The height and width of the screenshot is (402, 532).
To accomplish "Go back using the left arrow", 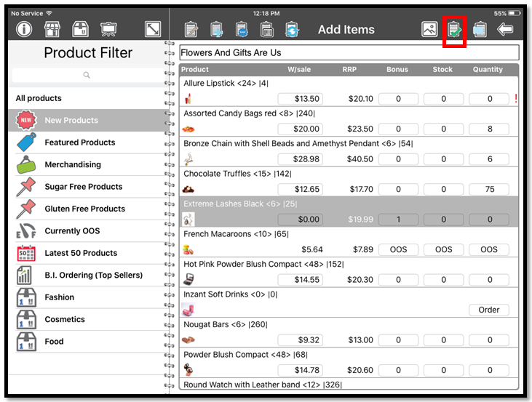I will [505, 30].
